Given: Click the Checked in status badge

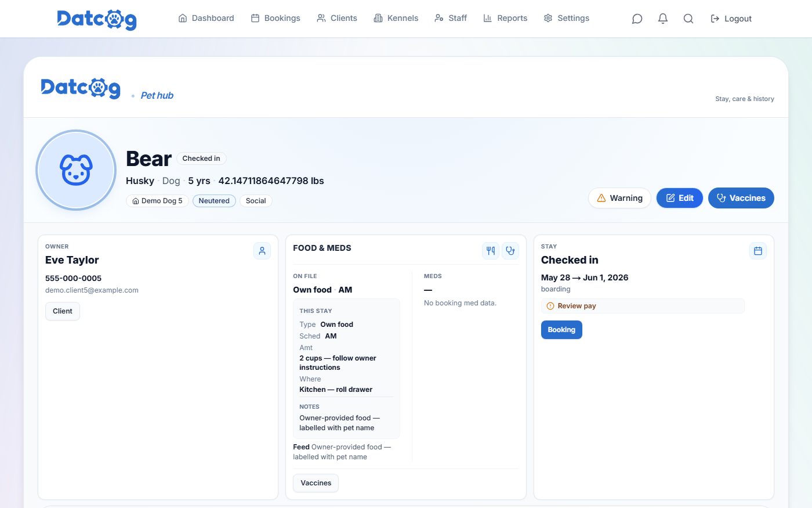Looking at the screenshot, I should point(201,158).
